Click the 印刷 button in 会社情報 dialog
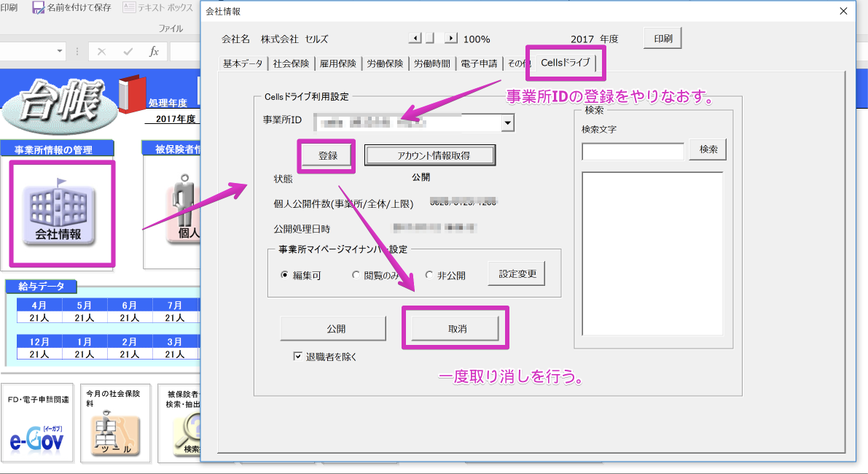The width and height of the screenshot is (868, 474). pos(662,38)
